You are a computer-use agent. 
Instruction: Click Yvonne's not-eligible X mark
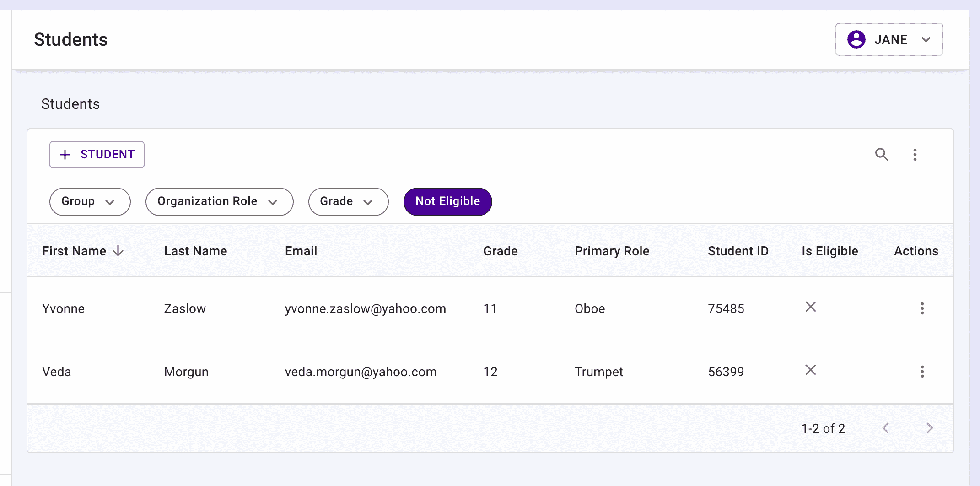[810, 307]
